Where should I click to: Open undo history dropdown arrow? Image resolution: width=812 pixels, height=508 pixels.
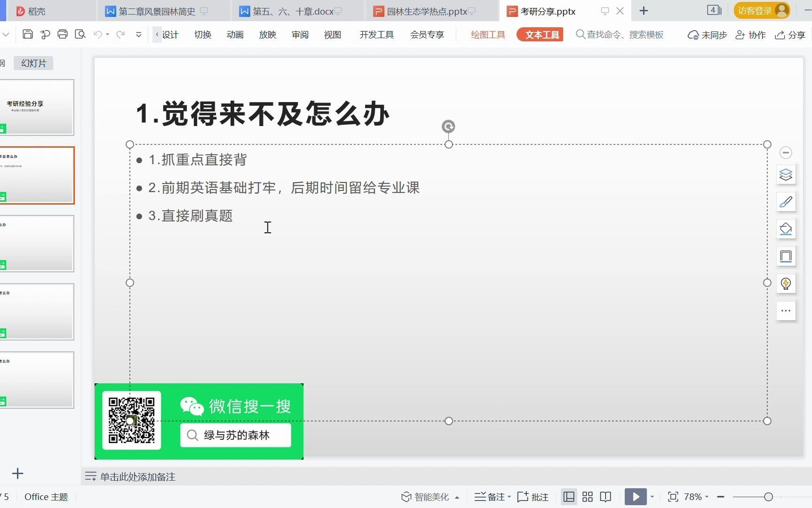108,34
